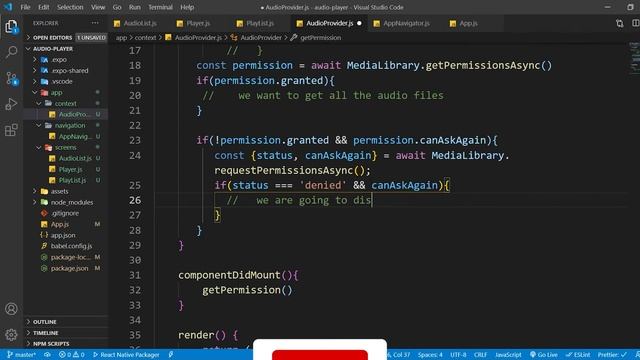Open the errors and warnings status item
The height and width of the screenshot is (360, 640).
tap(71, 355)
